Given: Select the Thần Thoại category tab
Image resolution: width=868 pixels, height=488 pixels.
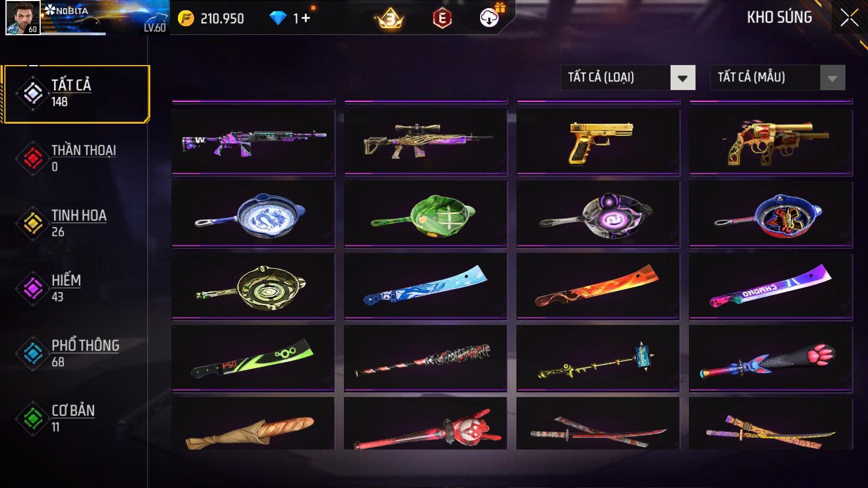Looking at the screenshot, I should click(76, 158).
